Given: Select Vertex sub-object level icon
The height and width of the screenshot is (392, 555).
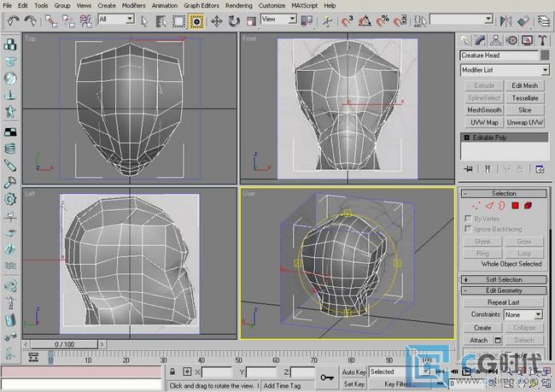Looking at the screenshot, I should (476, 205).
